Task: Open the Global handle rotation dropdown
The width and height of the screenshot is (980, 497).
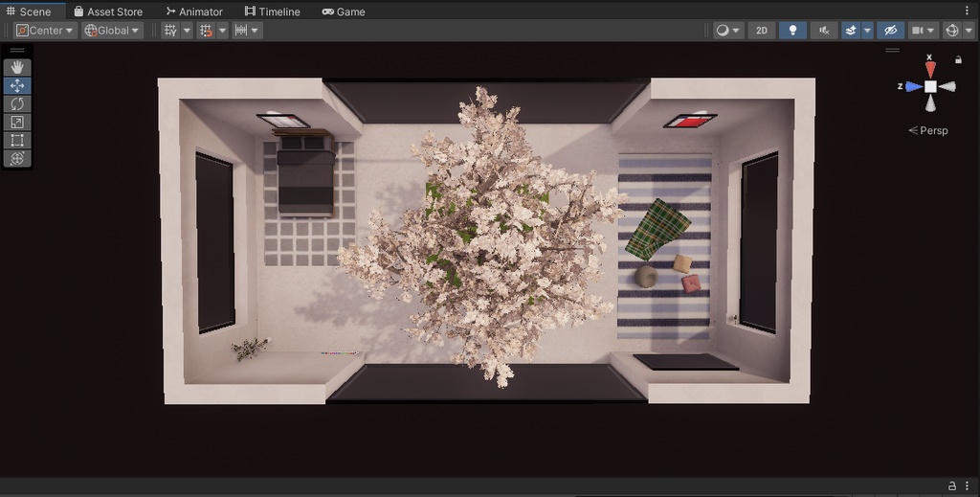Action: (113, 30)
